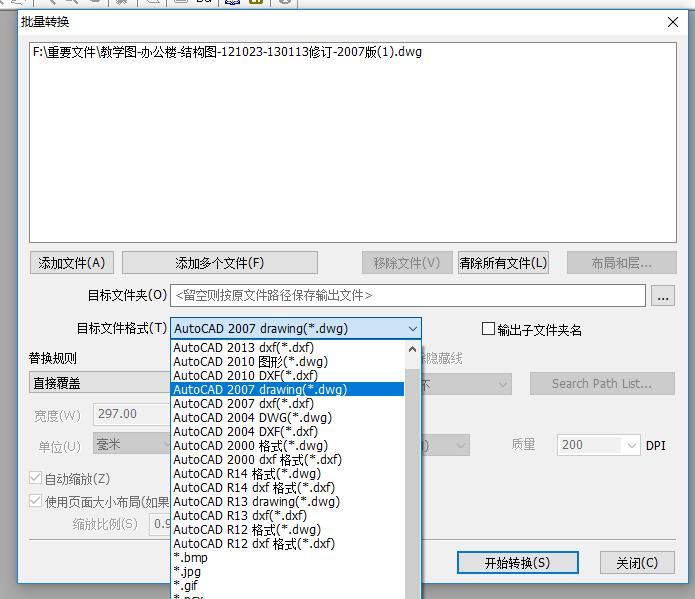Image resolution: width=695 pixels, height=599 pixels.
Task: Close the 批量转换 dialog with X
Action: tap(672, 22)
